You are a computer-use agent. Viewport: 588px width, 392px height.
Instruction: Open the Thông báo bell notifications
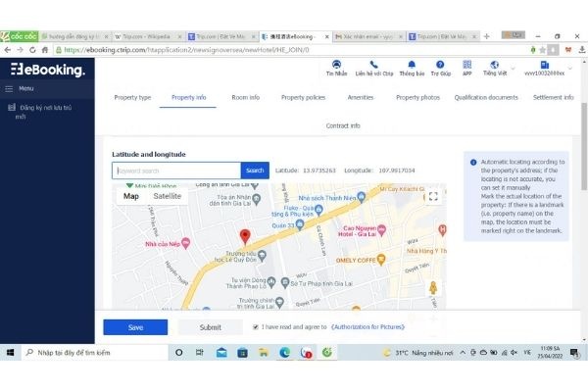point(412,65)
